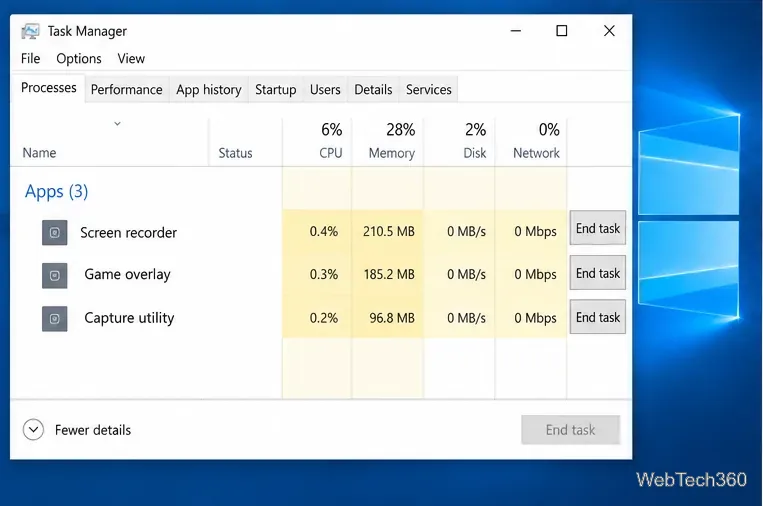The image size is (763, 506).
Task: Click the Screen recorder app icon
Action: 54,233
